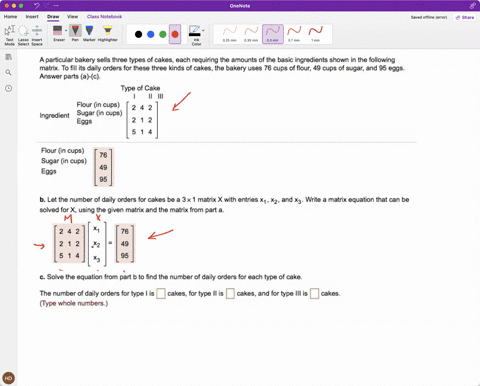Screen dimensions: 480x386
Task: Click the Undo arrow in title bar
Action: (37, 6)
